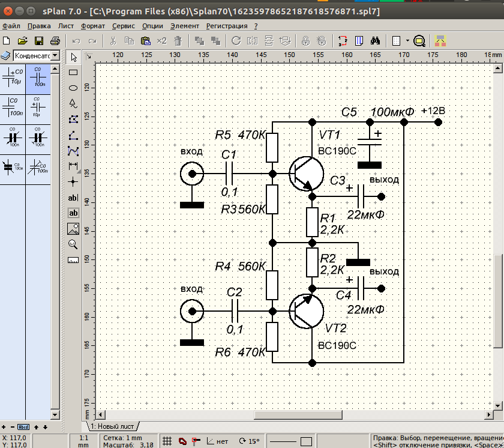This screenshot has width=504, height=448.
Task: Toggle grid display in status bar
Action: 167,441
